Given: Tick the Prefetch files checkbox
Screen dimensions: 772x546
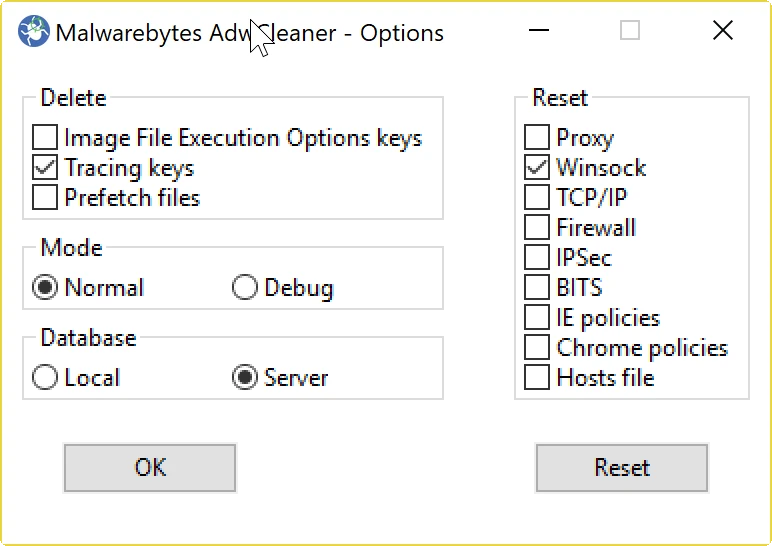Looking at the screenshot, I should (45, 198).
